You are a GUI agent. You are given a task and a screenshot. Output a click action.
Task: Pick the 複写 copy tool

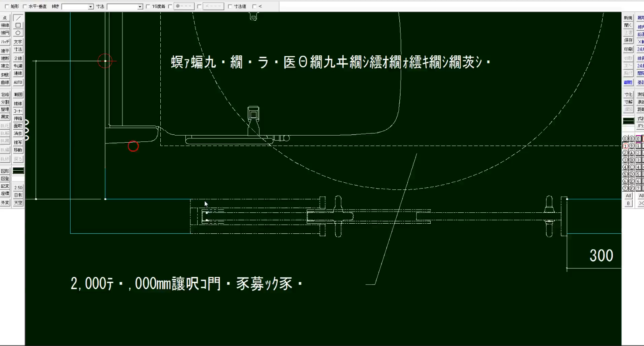pyautogui.click(x=18, y=142)
